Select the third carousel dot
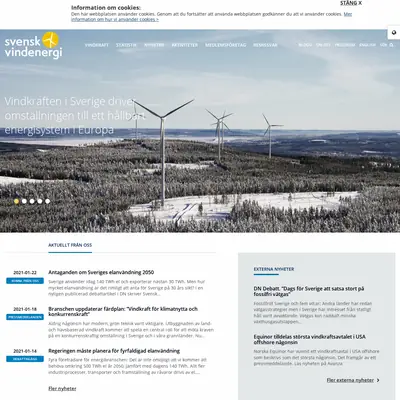 click(x=32, y=201)
